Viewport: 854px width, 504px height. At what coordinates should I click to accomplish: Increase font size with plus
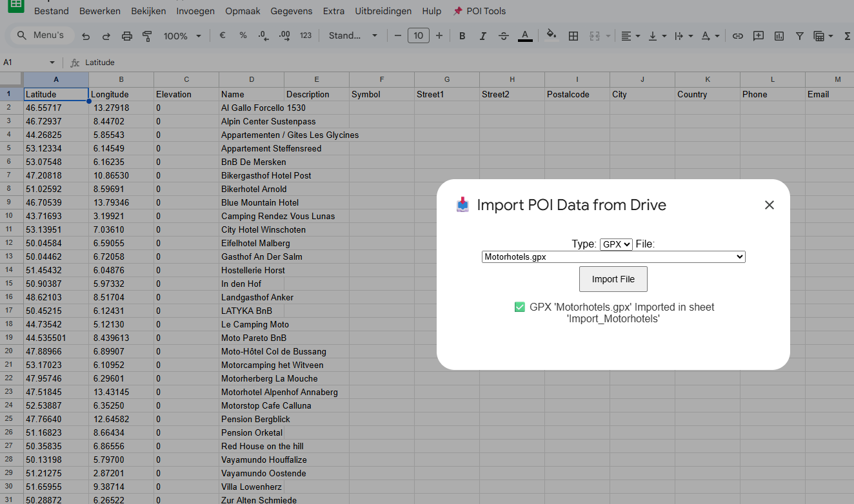tap(439, 35)
